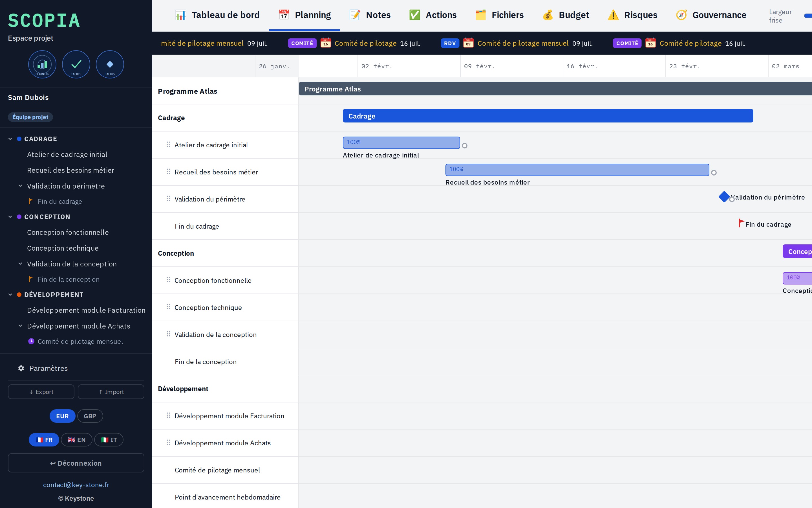Click the RDV badge in the event ticker
The height and width of the screenshot is (508, 812).
450,43
